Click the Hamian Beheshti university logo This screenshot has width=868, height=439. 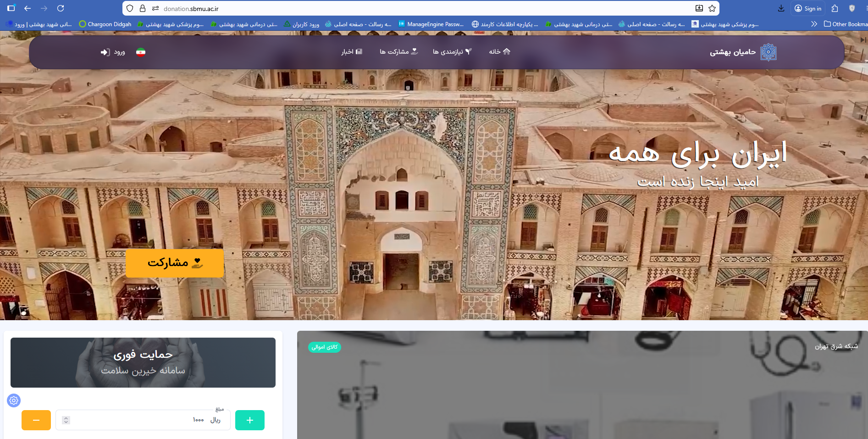coord(768,52)
